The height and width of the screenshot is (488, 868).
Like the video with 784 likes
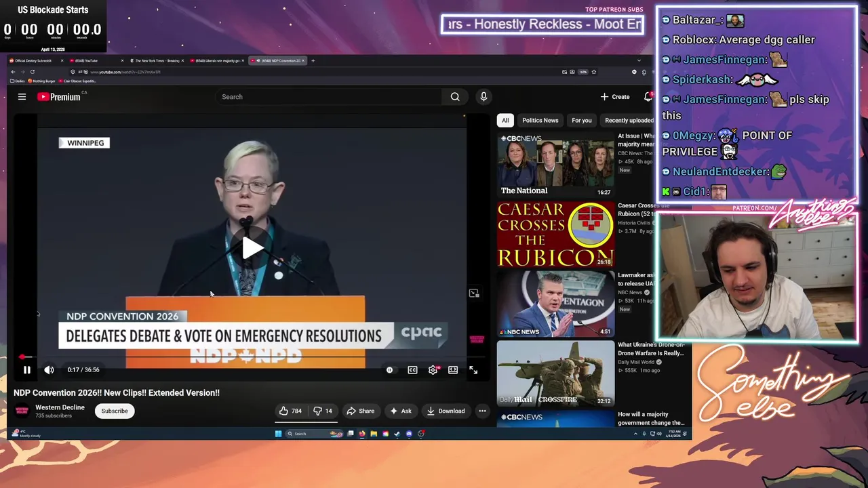coord(290,411)
